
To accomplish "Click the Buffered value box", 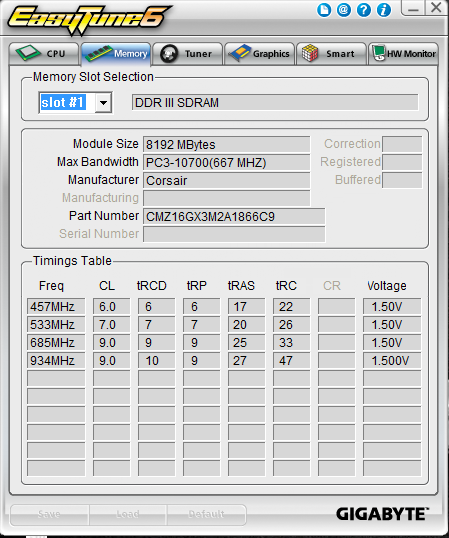I will pyautogui.click(x=402, y=180).
